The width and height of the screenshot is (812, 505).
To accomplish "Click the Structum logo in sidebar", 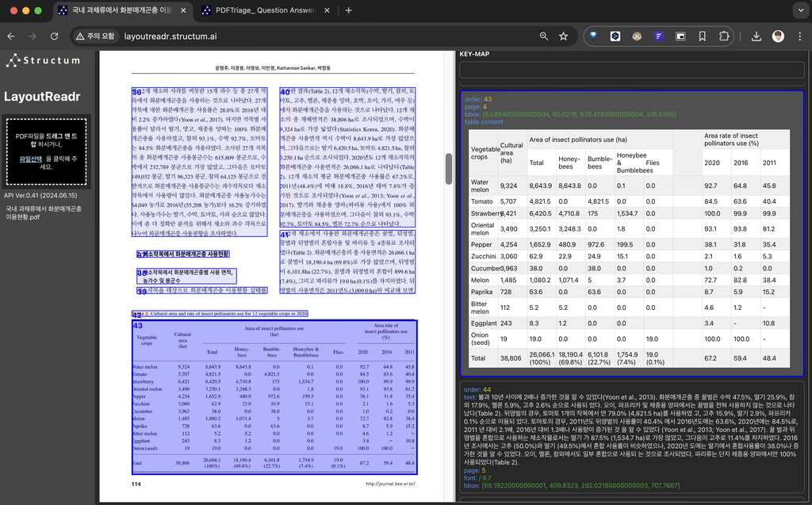I will click(x=43, y=60).
